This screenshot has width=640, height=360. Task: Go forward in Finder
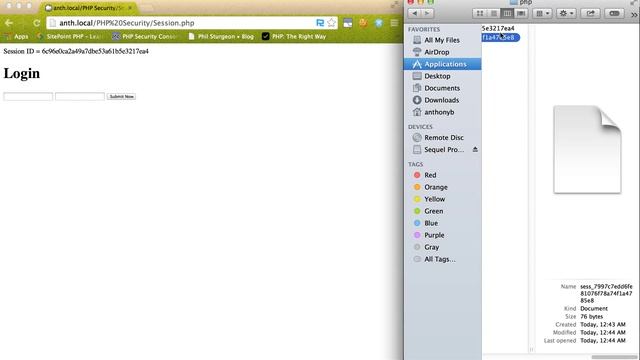click(427, 13)
